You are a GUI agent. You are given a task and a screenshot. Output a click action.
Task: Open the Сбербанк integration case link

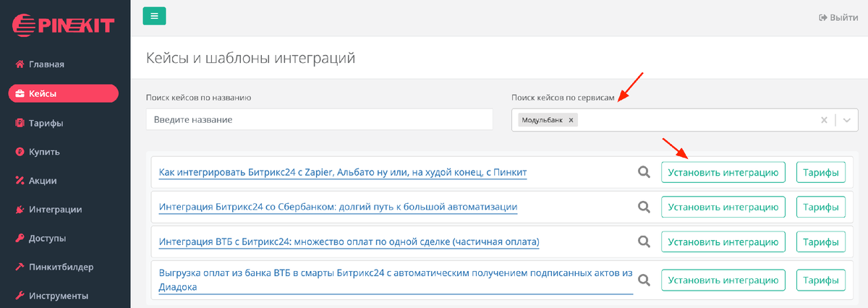point(338,207)
